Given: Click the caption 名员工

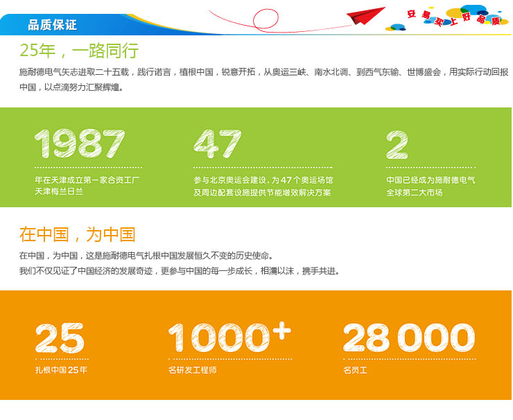Looking at the screenshot, I should click(x=355, y=370).
